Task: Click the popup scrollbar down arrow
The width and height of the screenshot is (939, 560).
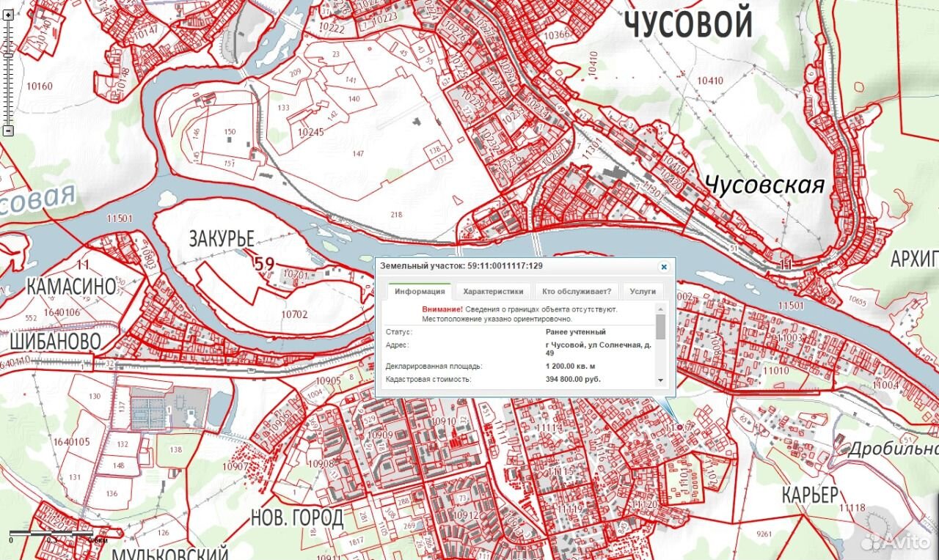Action: point(660,380)
